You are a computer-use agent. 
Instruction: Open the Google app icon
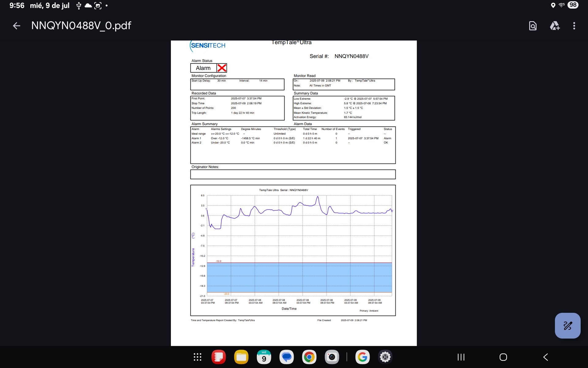(363, 357)
